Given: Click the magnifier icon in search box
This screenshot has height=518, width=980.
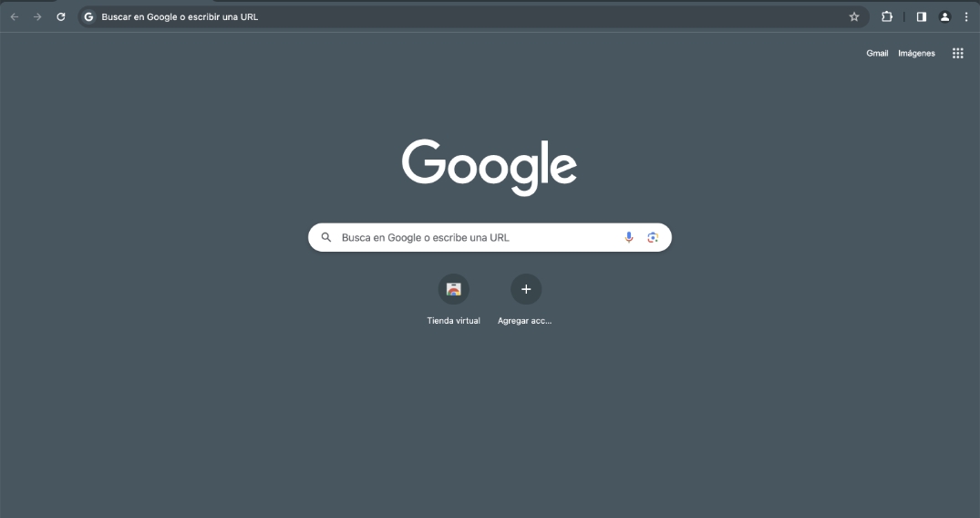Looking at the screenshot, I should pyautogui.click(x=325, y=237).
